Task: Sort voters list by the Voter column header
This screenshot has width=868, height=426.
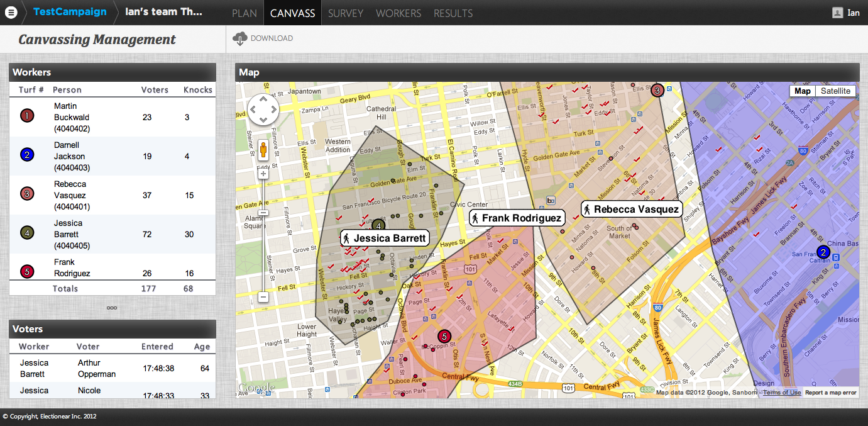Action: (88, 347)
